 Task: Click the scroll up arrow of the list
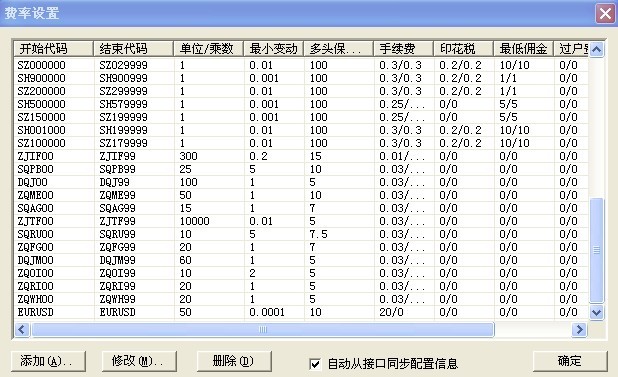point(597,50)
